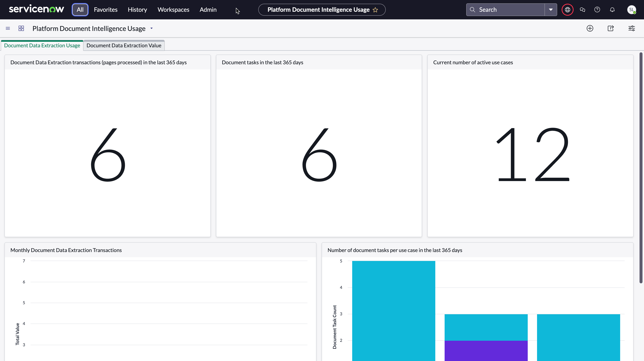Click the add widget plus icon
644x361 pixels.
tap(590, 28)
